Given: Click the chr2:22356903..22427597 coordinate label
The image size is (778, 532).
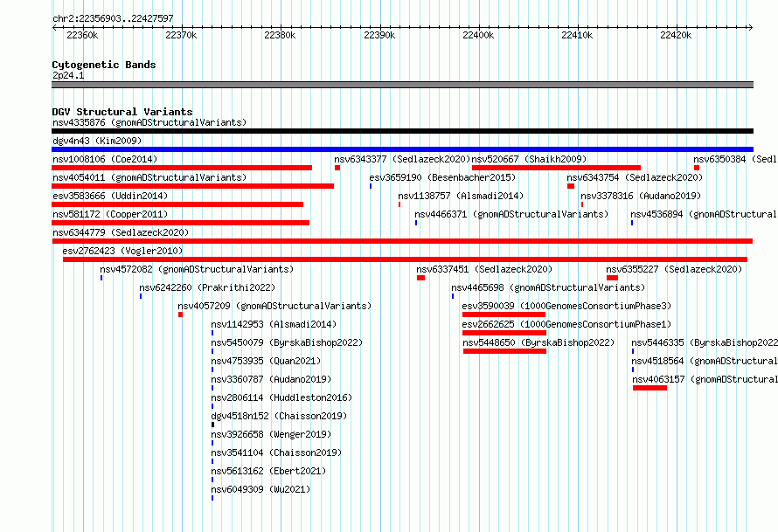Looking at the screenshot, I should click(113, 19).
